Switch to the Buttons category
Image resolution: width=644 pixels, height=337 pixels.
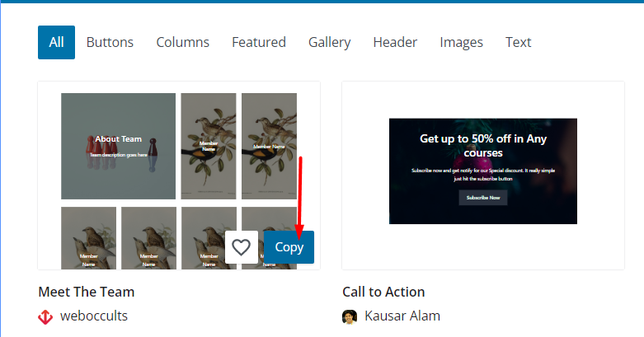110,42
